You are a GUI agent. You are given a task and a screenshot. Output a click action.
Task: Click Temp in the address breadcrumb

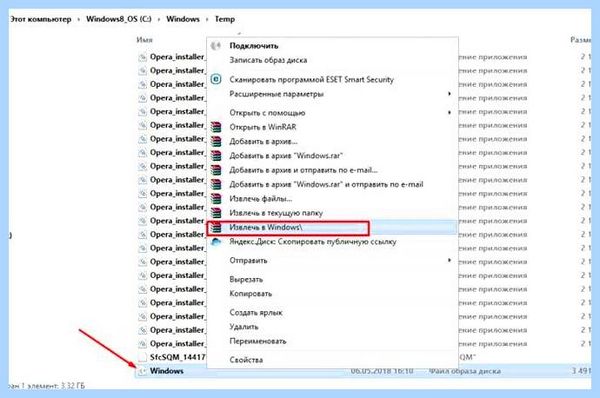point(225,19)
